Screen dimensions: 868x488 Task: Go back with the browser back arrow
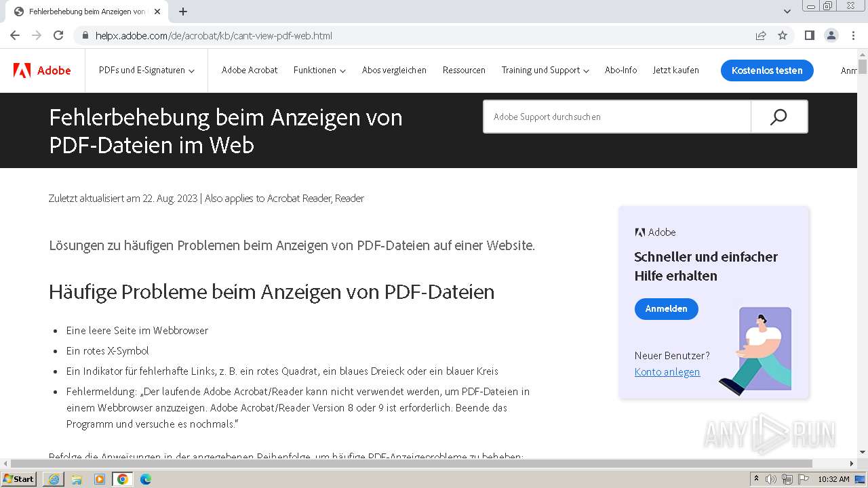coord(15,35)
